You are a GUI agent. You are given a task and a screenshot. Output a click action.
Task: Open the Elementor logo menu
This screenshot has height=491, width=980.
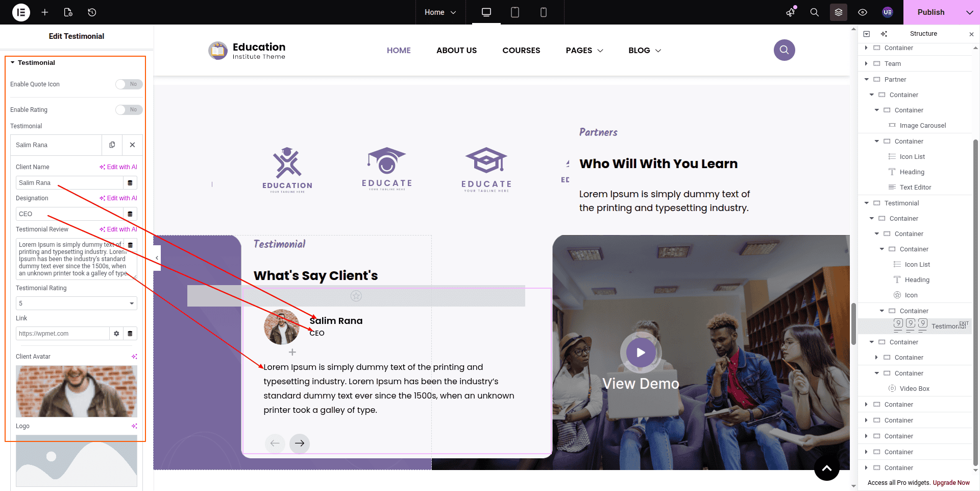pos(21,12)
